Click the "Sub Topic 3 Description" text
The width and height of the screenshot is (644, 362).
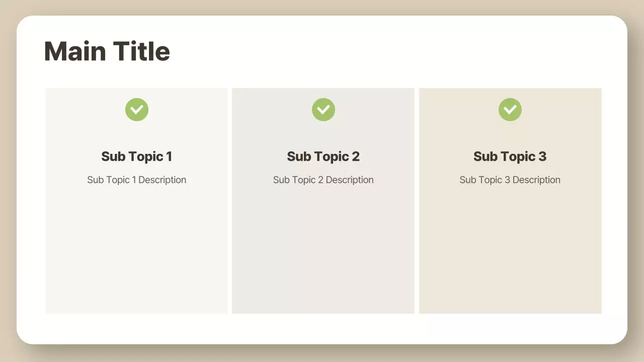click(510, 180)
